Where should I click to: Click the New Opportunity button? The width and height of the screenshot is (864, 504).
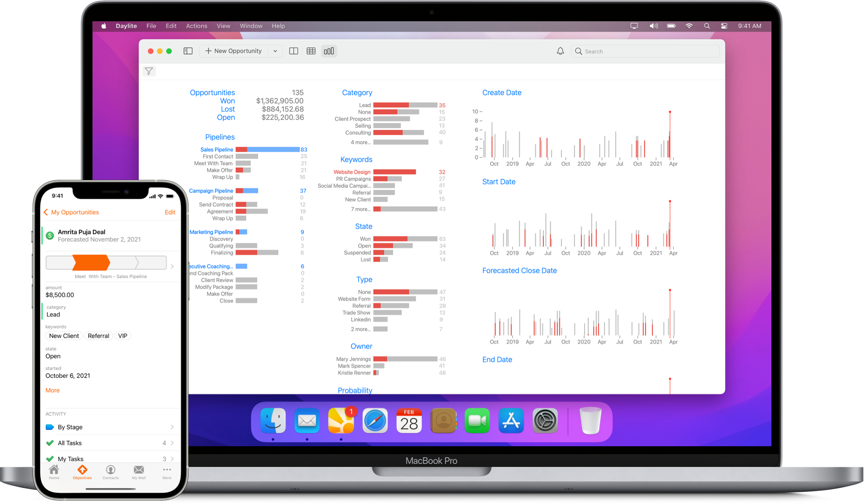pyautogui.click(x=236, y=51)
